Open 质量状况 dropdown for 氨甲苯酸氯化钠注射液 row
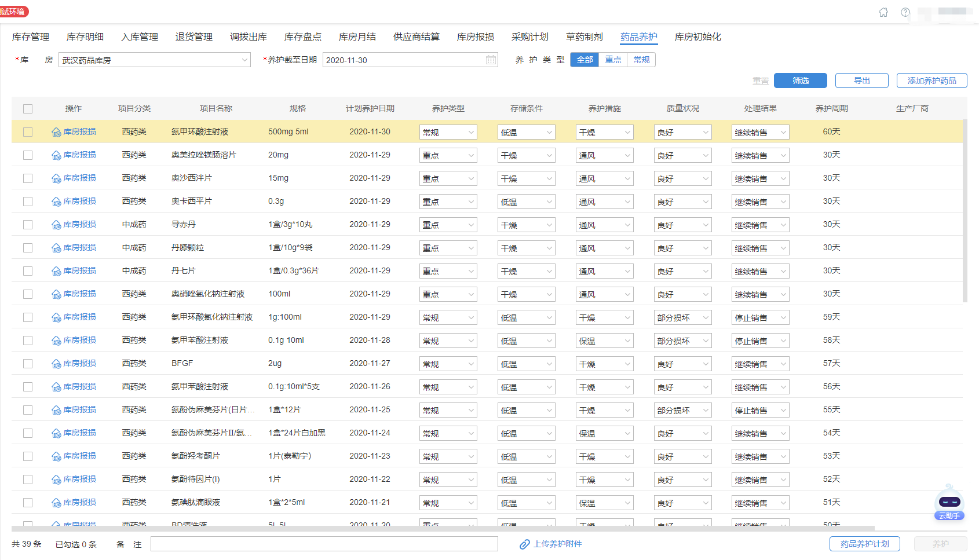 point(682,318)
